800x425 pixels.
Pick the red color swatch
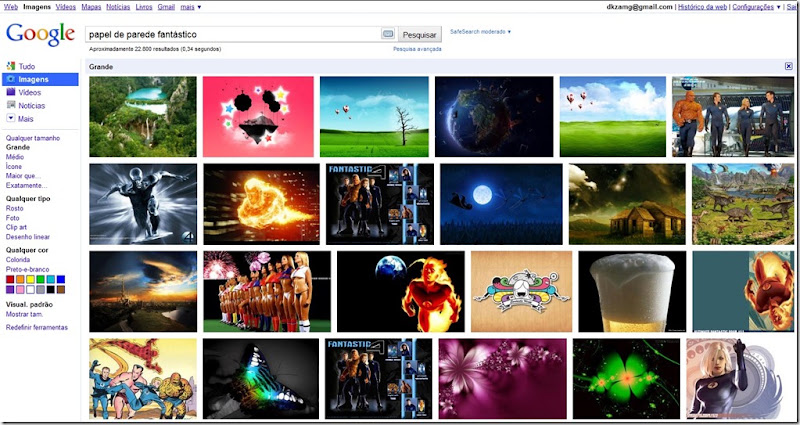click(x=10, y=279)
